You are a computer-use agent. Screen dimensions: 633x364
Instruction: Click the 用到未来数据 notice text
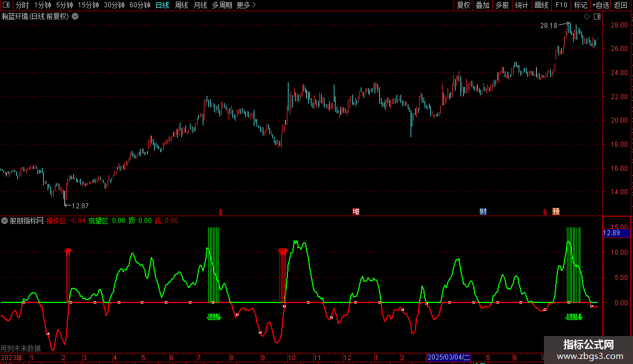coord(21,348)
